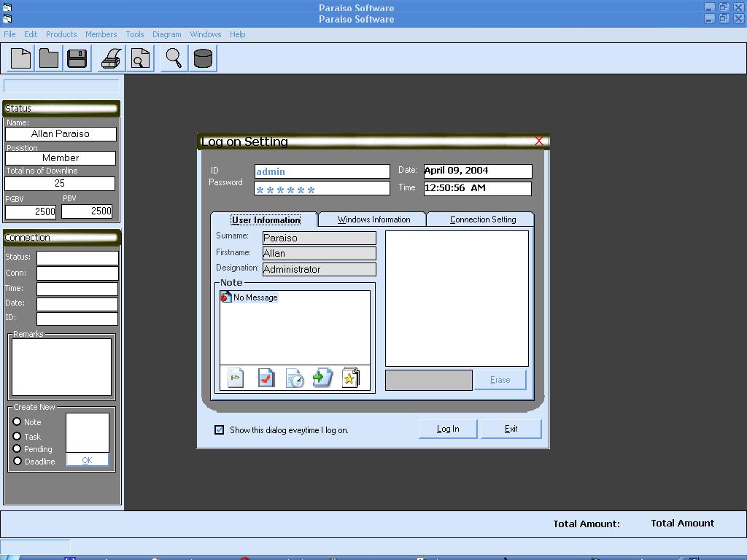Click OK in Create New panel
The image size is (747, 560).
click(88, 460)
